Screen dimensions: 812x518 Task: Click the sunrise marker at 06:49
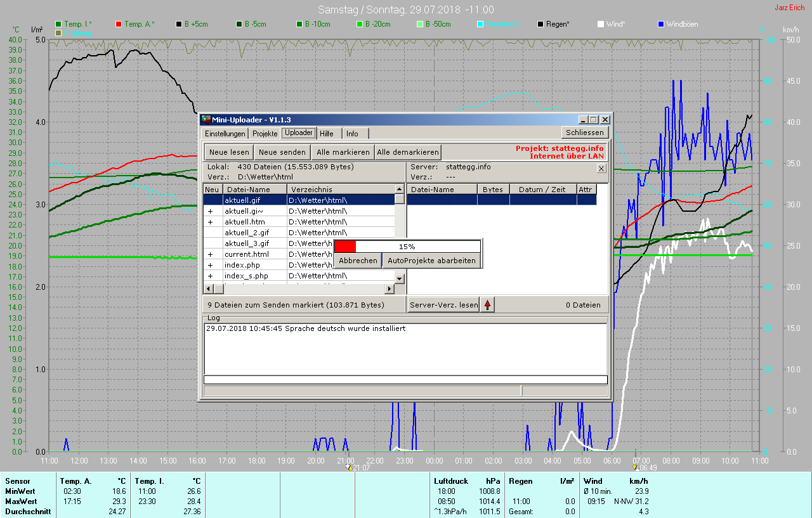[x=635, y=467]
